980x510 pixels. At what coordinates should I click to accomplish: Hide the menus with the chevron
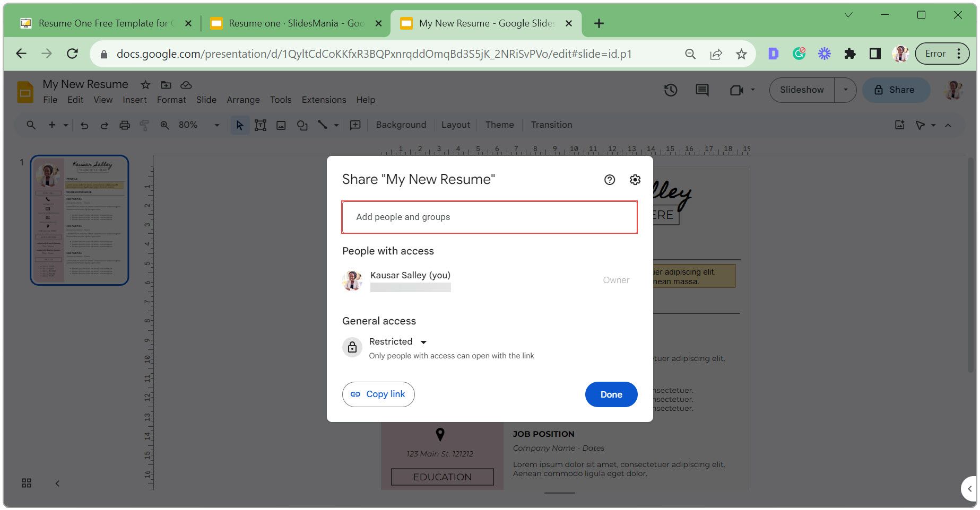pos(948,125)
